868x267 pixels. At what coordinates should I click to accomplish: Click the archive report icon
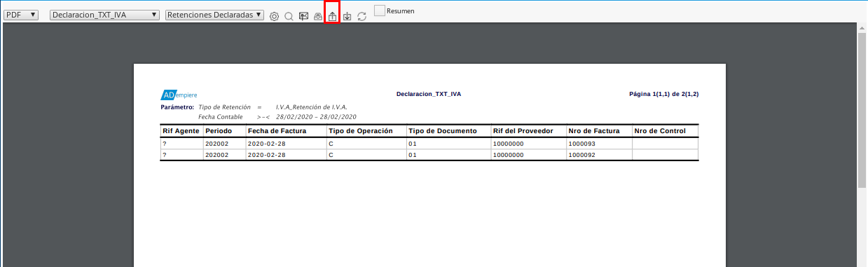tap(317, 16)
